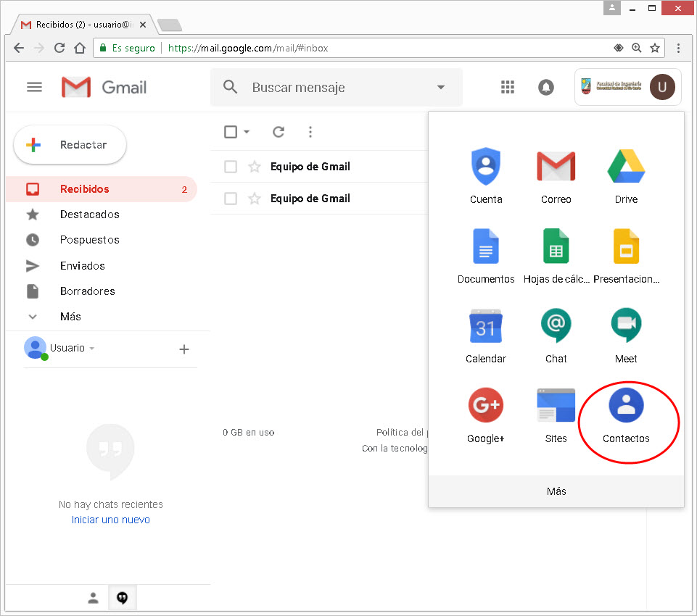Go back in the browser
This screenshot has height=616, width=697.
click(x=19, y=48)
